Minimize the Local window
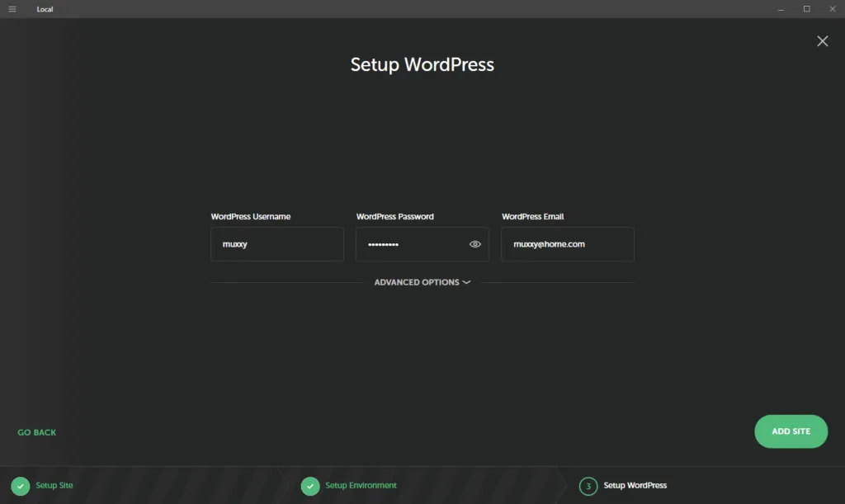This screenshot has height=504, width=845. (781, 9)
